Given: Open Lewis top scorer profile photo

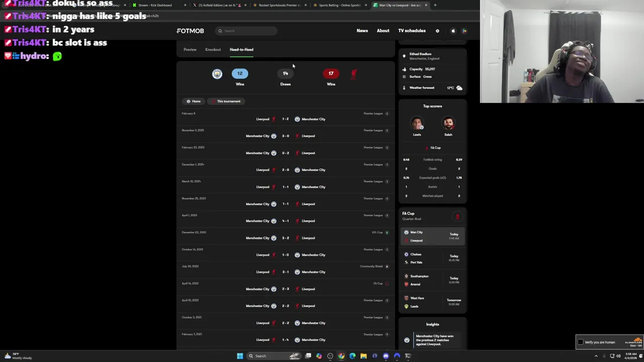Looking at the screenshot, I should coord(417,124).
